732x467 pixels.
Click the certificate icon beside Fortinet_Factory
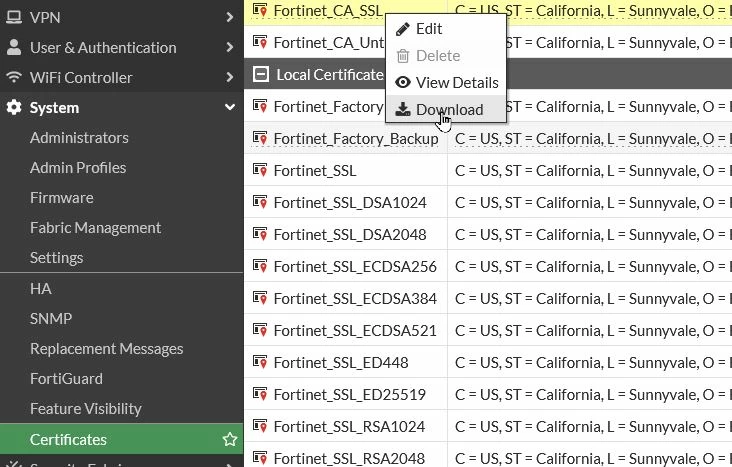point(260,106)
